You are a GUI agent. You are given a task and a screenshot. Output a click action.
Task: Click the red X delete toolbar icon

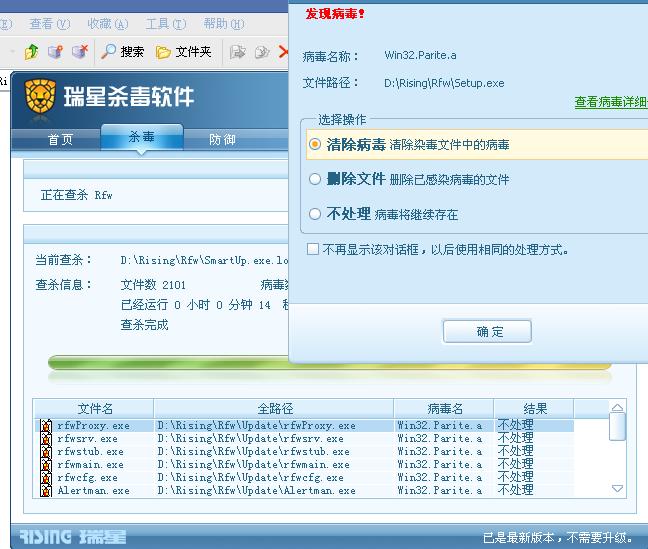click(x=283, y=52)
